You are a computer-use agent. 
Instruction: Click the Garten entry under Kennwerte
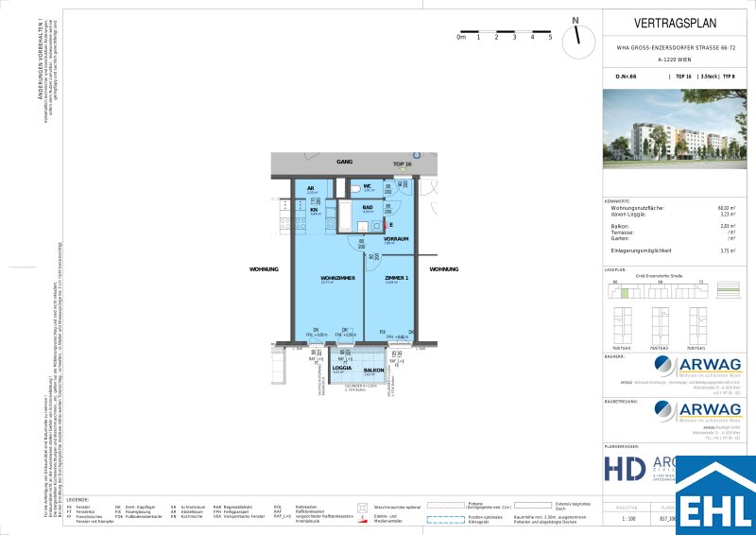pyautogui.click(x=621, y=238)
